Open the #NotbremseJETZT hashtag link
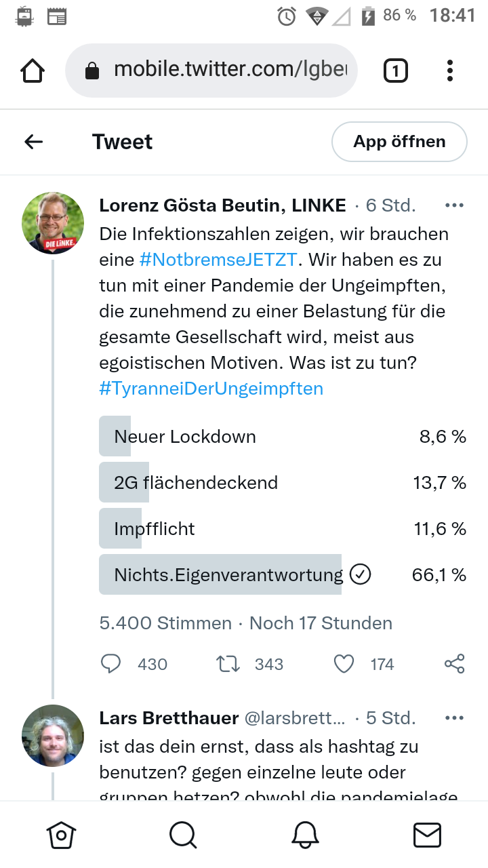 [191, 260]
